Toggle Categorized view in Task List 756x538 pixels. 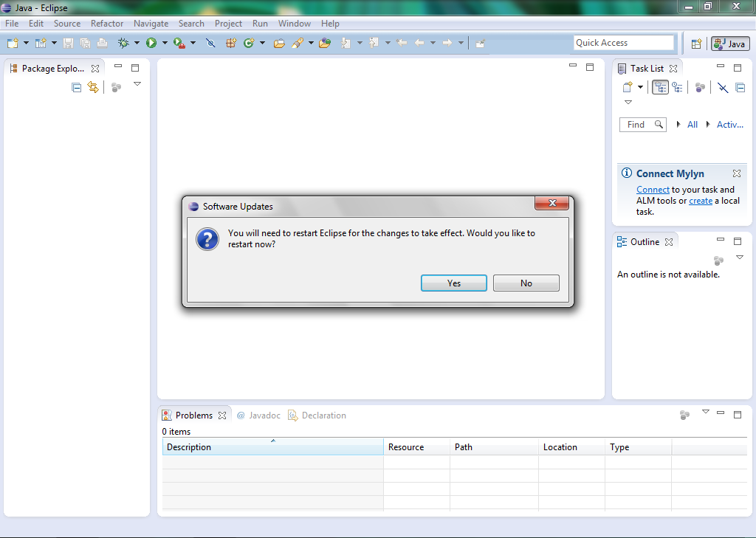pyautogui.click(x=660, y=87)
